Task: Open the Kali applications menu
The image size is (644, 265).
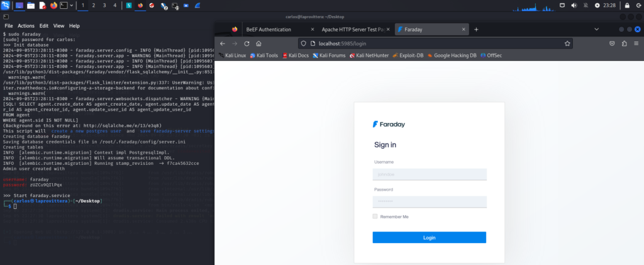Action: click(6, 5)
